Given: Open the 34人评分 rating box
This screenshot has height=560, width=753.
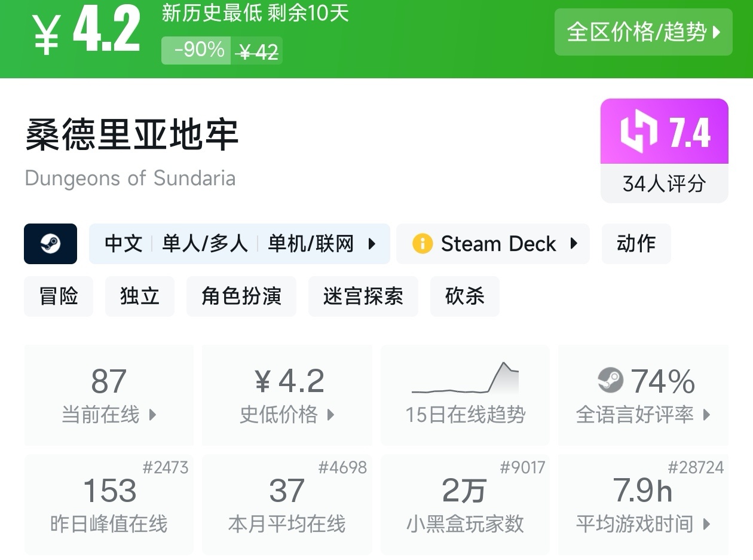Looking at the screenshot, I should coord(664,183).
